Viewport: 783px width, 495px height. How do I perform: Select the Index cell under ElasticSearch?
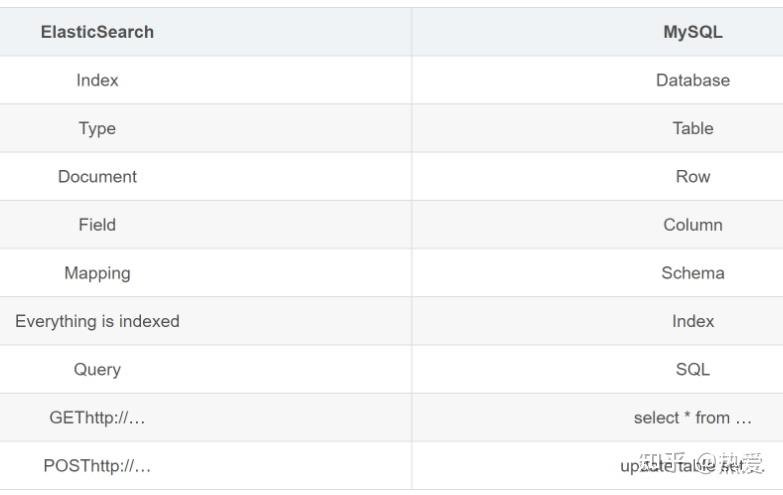point(97,80)
